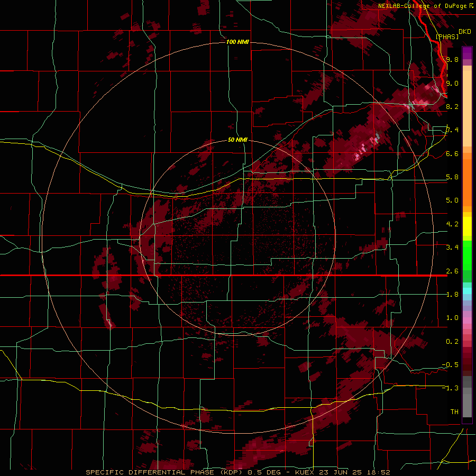Viewport: 476px width, 476px height.
Task: Click the 6.6 value on color scale
Action: pos(452,153)
